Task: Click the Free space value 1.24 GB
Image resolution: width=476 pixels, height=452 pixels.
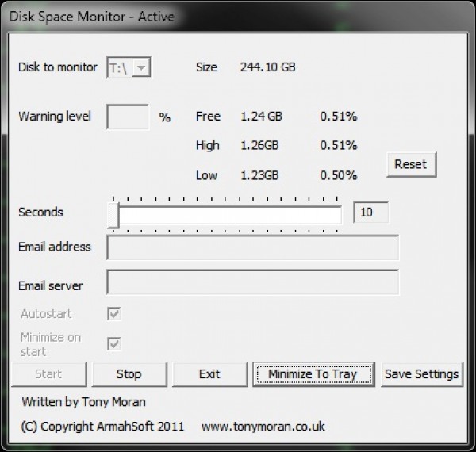Action: coord(261,117)
